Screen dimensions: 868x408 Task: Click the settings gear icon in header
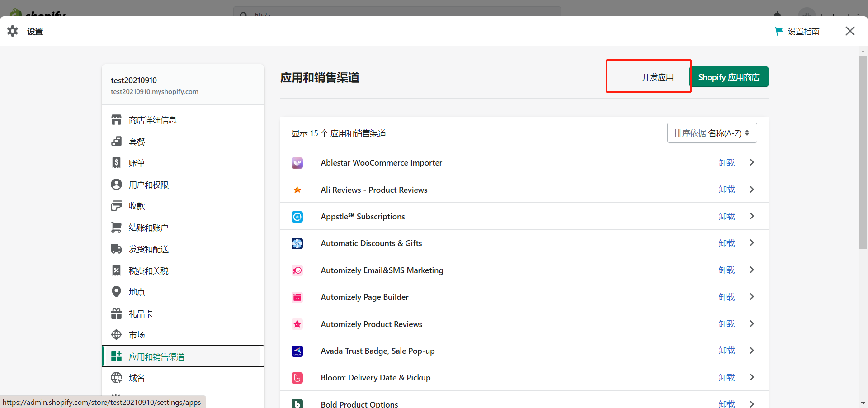13,31
